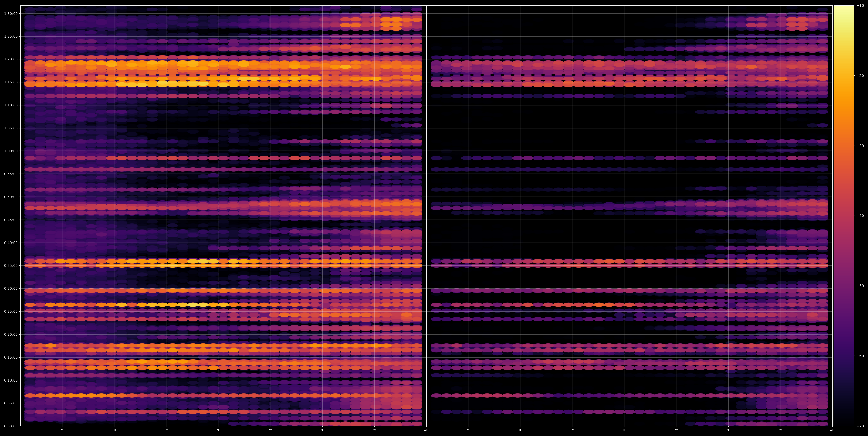Image resolution: width=868 pixels, height=436 pixels.
Task: Click the 1:00:00 time axis label
Action: (11, 151)
